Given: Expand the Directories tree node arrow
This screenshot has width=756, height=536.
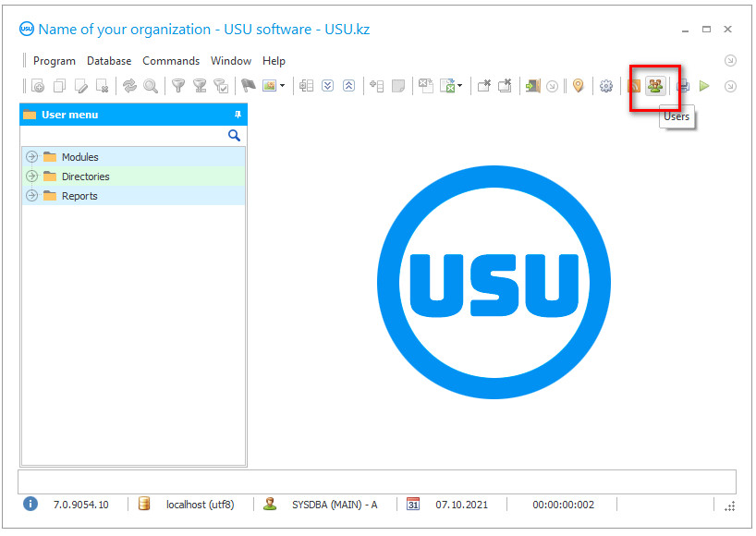Looking at the screenshot, I should click(31, 176).
